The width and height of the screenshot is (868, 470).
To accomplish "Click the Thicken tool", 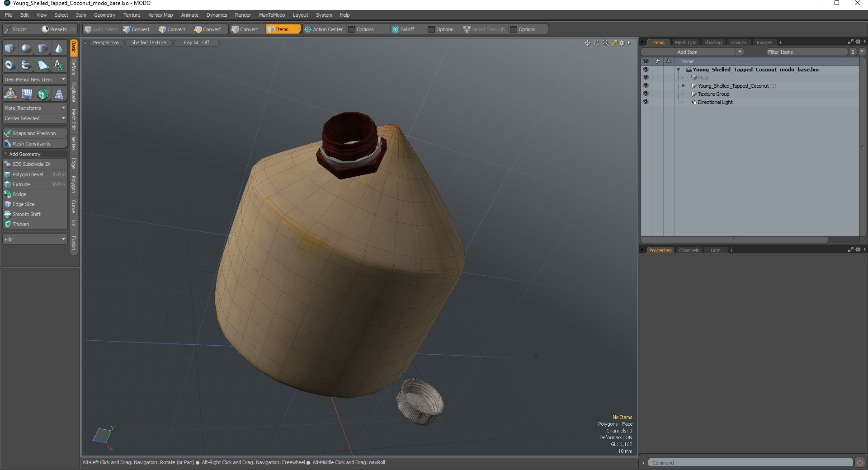I will (35, 224).
